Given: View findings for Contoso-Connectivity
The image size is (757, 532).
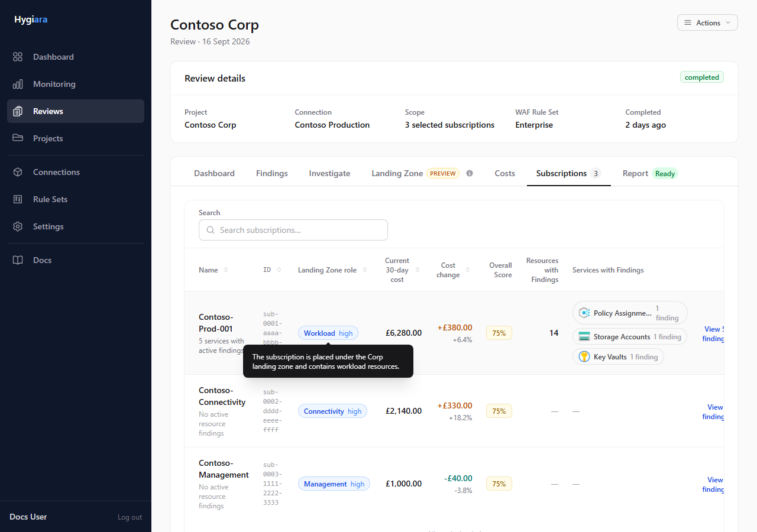Looking at the screenshot, I should pos(713,412).
